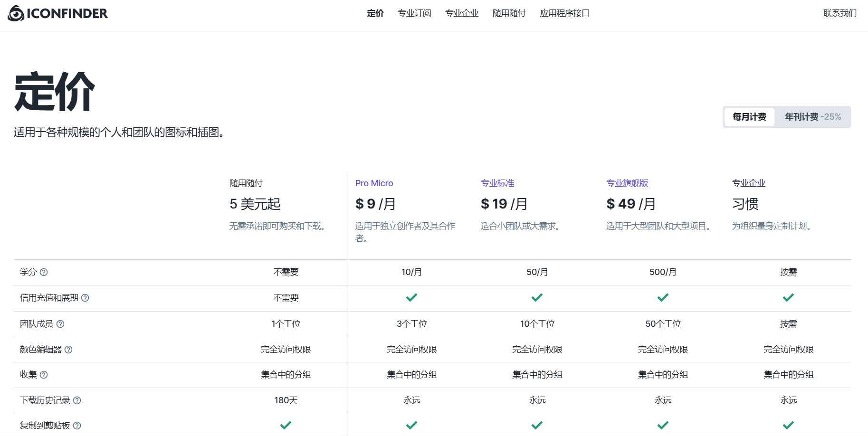868x436 pixels.
Task: Click Pro Micro checkmark in 复制到剪贴板 row
Action: click(x=411, y=425)
